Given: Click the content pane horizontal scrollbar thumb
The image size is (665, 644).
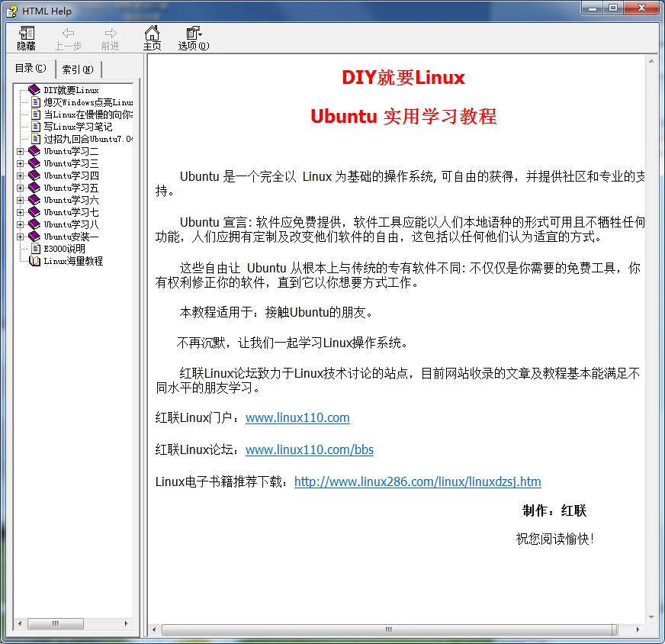Looking at the screenshot, I should (387, 630).
